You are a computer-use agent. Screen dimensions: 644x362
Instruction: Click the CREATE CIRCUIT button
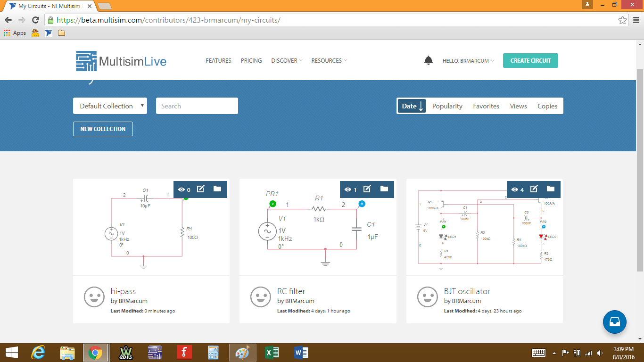530,60
